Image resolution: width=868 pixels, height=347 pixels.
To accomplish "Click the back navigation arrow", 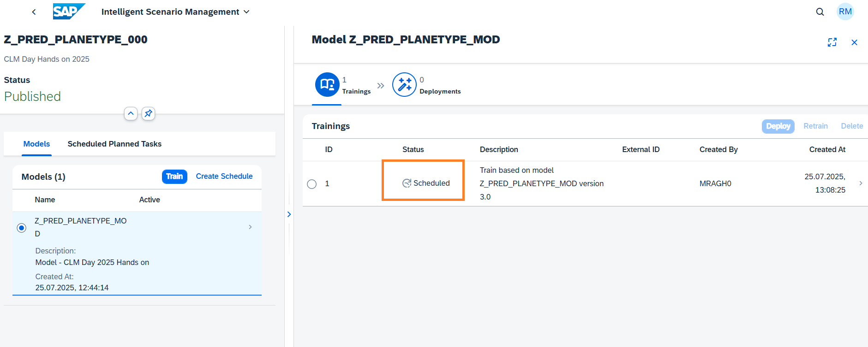I will pos(34,12).
